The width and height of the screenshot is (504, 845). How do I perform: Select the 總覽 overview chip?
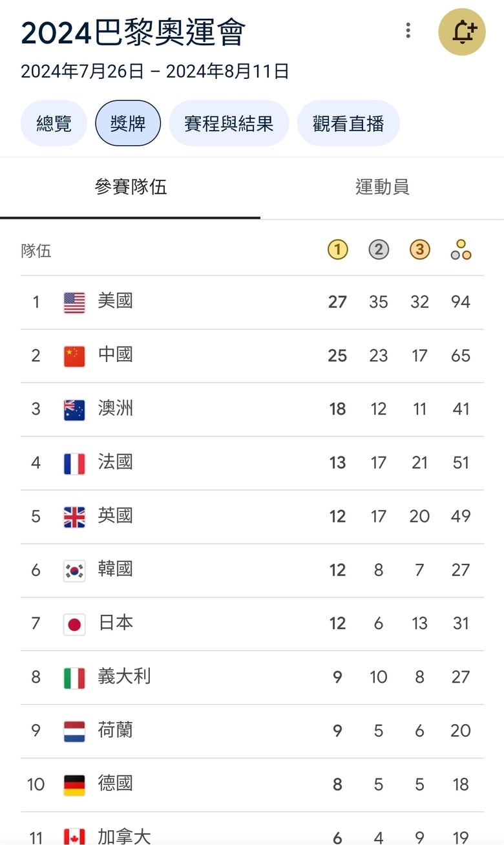point(54,123)
